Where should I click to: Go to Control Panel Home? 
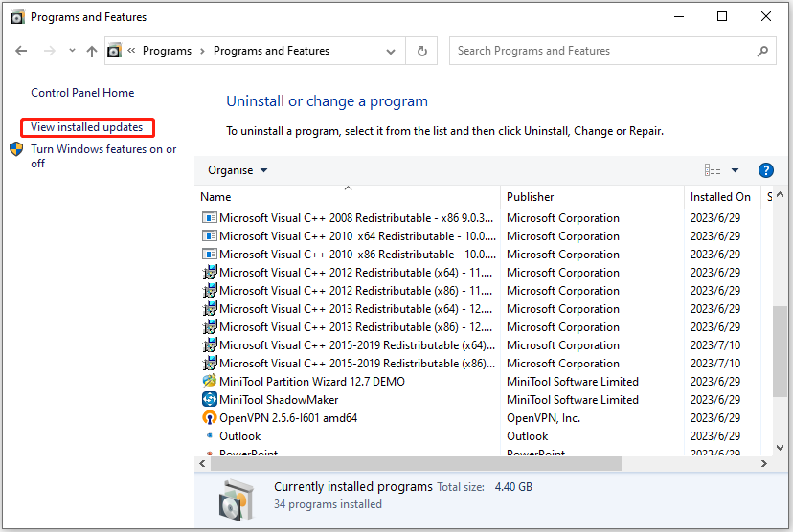pyautogui.click(x=82, y=93)
